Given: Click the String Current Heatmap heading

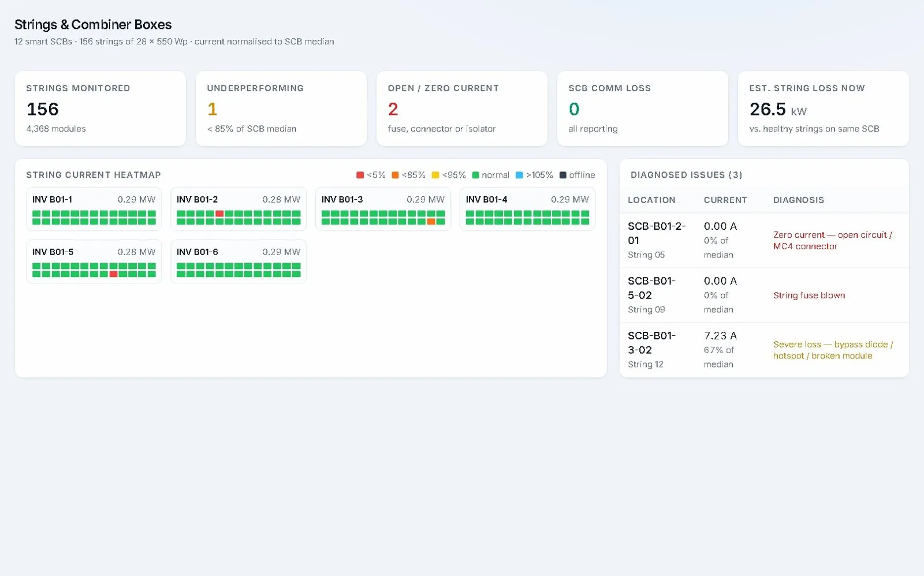Looking at the screenshot, I should tap(94, 175).
